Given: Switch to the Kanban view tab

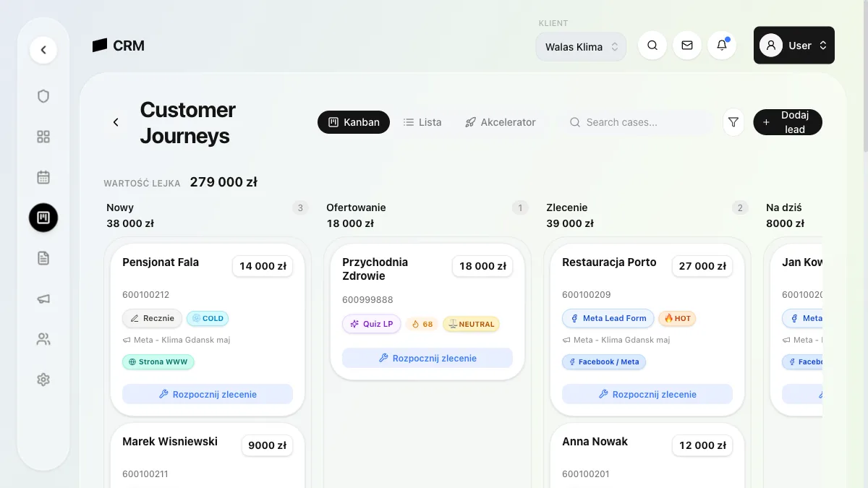Looking at the screenshot, I should [x=354, y=122].
